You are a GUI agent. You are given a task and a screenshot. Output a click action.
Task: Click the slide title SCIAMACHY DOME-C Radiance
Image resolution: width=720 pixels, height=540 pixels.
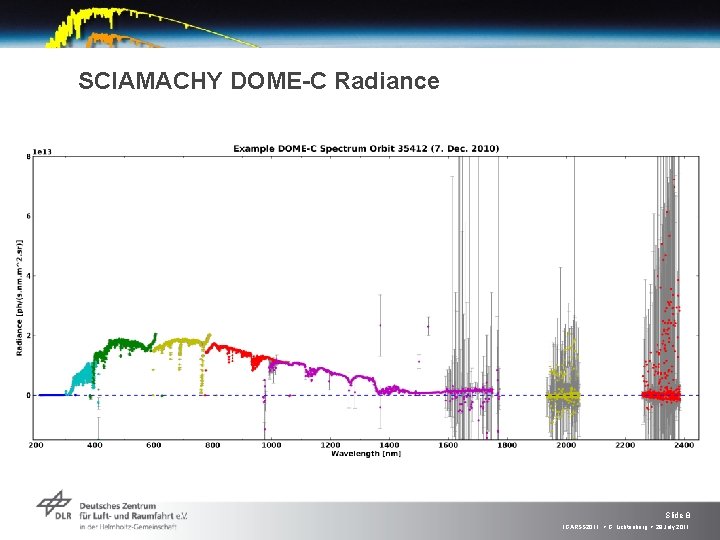pyautogui.click(x=259, y=81)
